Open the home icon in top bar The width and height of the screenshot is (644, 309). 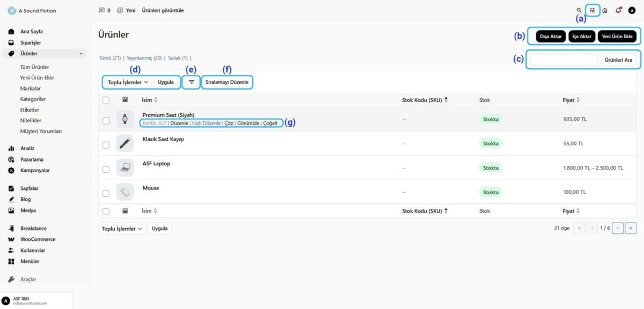tap(605, 10)
